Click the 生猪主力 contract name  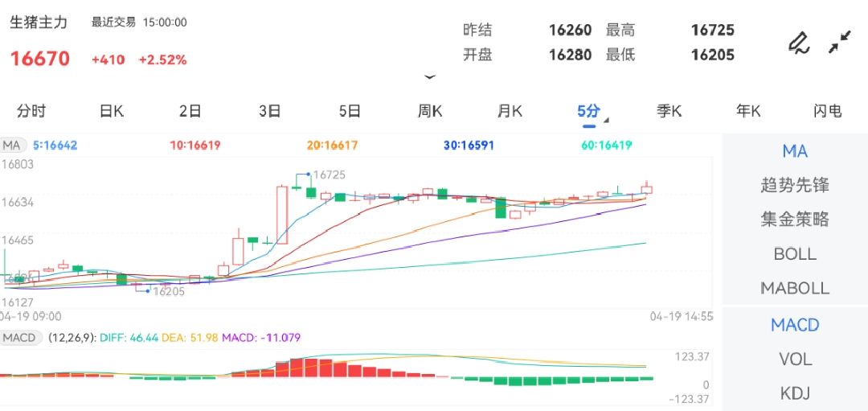coord(39,23)
